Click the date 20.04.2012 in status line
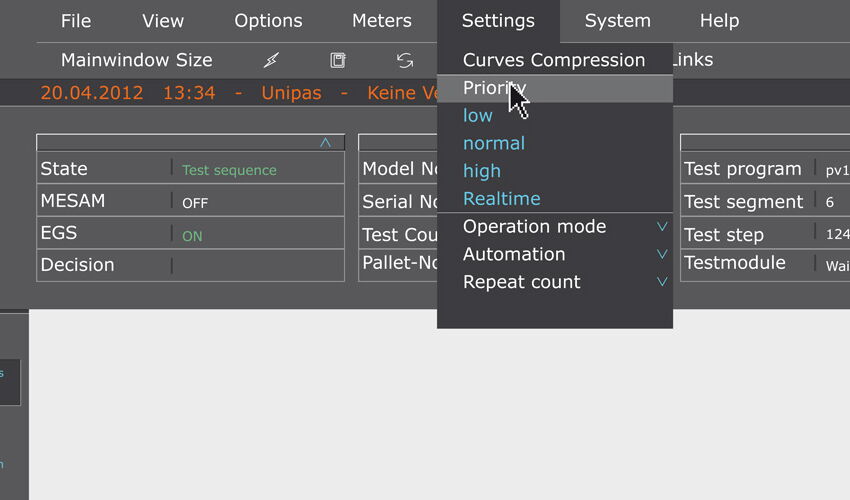 click(92, 93)
